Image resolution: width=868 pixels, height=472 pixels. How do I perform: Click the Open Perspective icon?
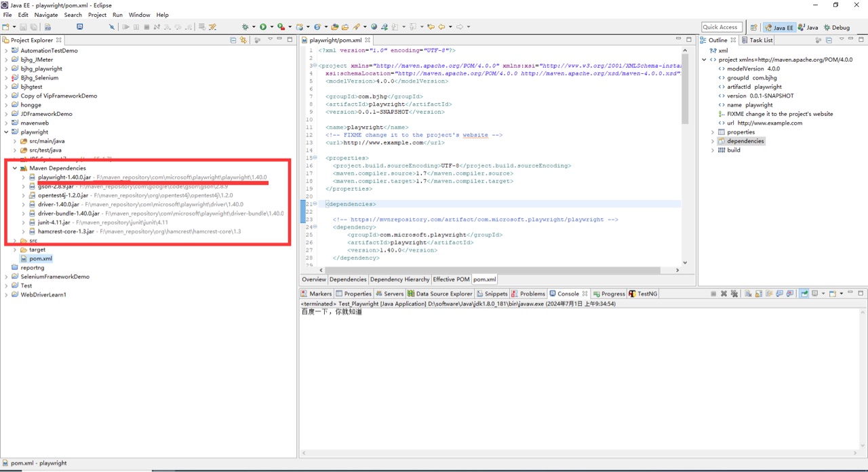(753, 27)
